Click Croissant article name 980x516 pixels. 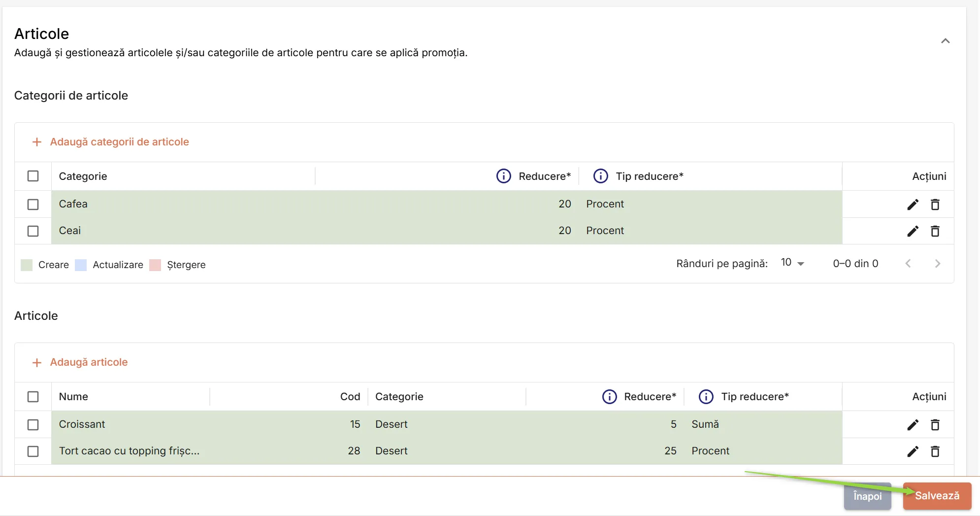[82, 424]
